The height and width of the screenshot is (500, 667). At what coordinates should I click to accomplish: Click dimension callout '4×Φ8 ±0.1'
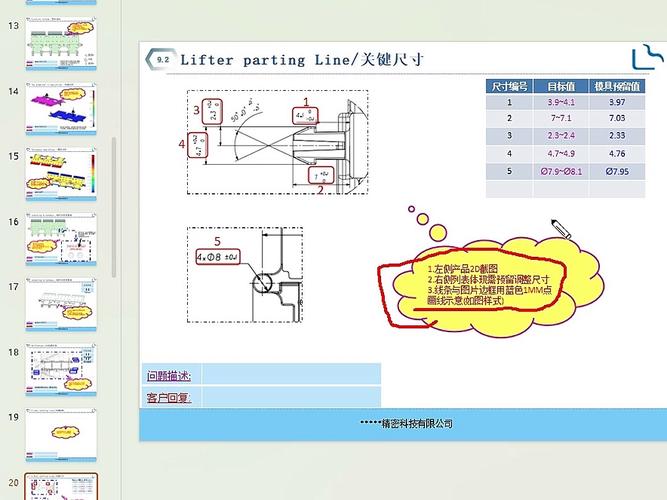(x=218, y=257)
